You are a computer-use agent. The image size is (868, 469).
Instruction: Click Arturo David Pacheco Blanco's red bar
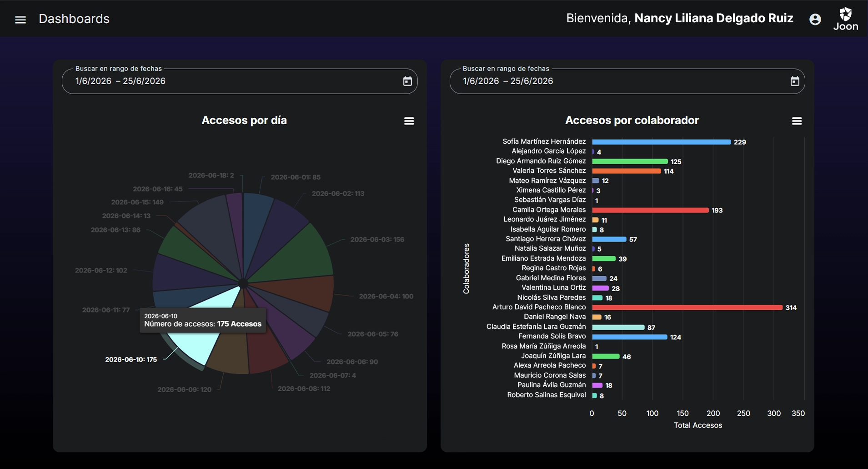click(x=687, y=308)
